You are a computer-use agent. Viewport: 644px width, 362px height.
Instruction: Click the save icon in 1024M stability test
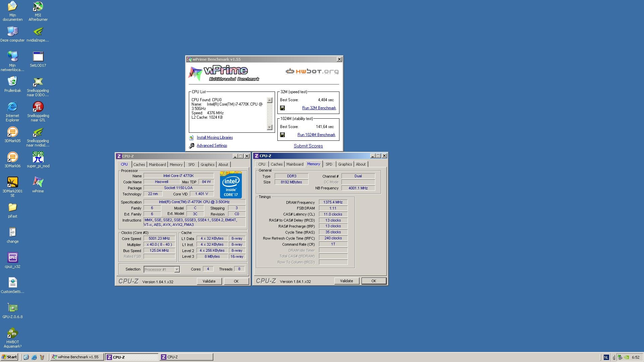pyautogui.click(x=282, y=135)
